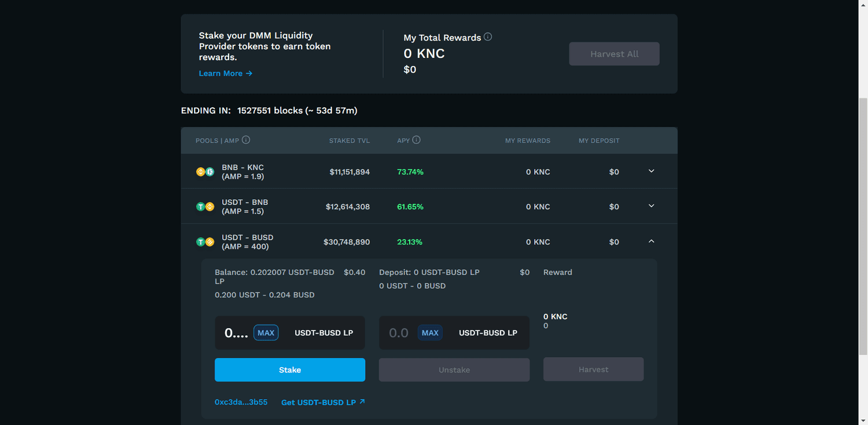Click the USDT - BNB pool token icons
The image size is (868, 425).
pyautogui.click(x=205, y=207)
